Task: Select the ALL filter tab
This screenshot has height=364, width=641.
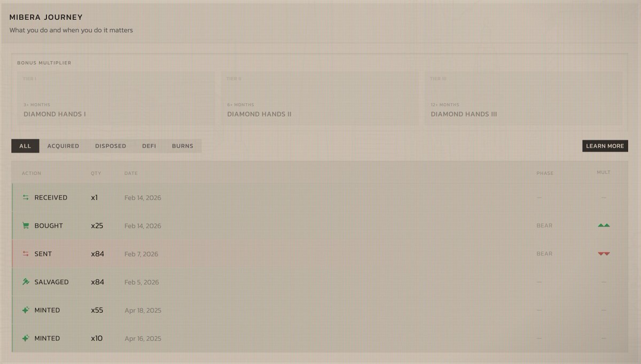Action: [25, 146]
